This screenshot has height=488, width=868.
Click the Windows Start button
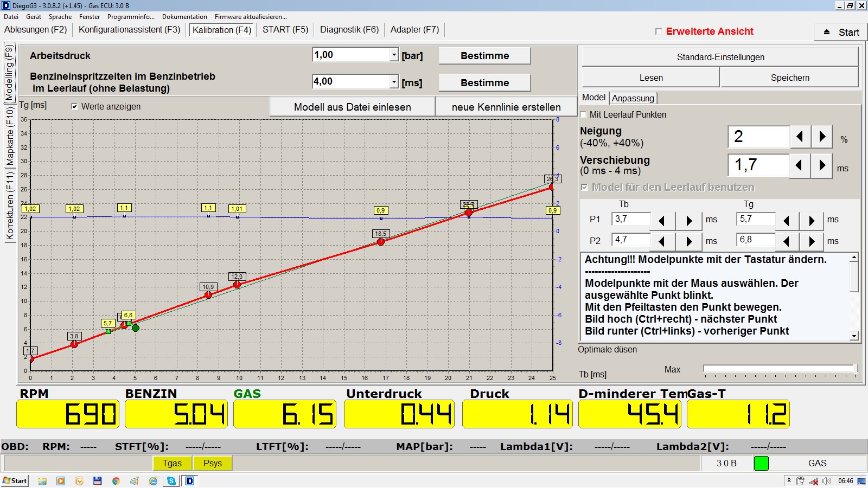coord(15,481)
